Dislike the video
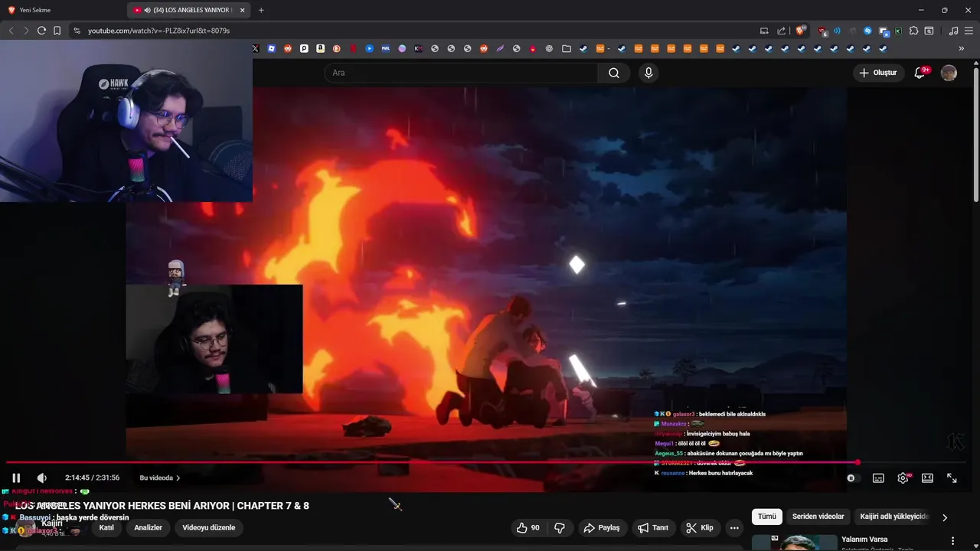980x551 pixels. 560,527
